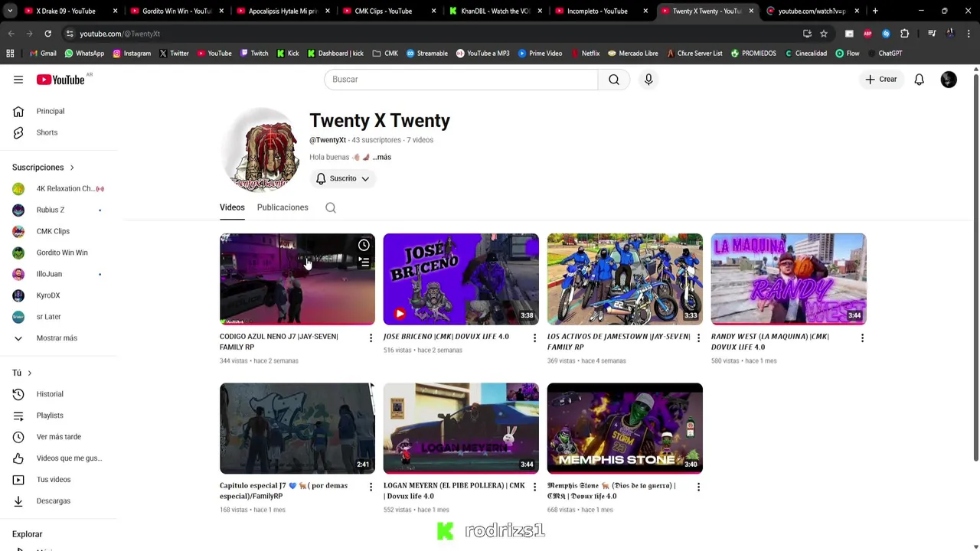The width and height of the screenshot is (980, 551).
Task: Open WhatsApp bookmark
Action: [x=84, y=54]
